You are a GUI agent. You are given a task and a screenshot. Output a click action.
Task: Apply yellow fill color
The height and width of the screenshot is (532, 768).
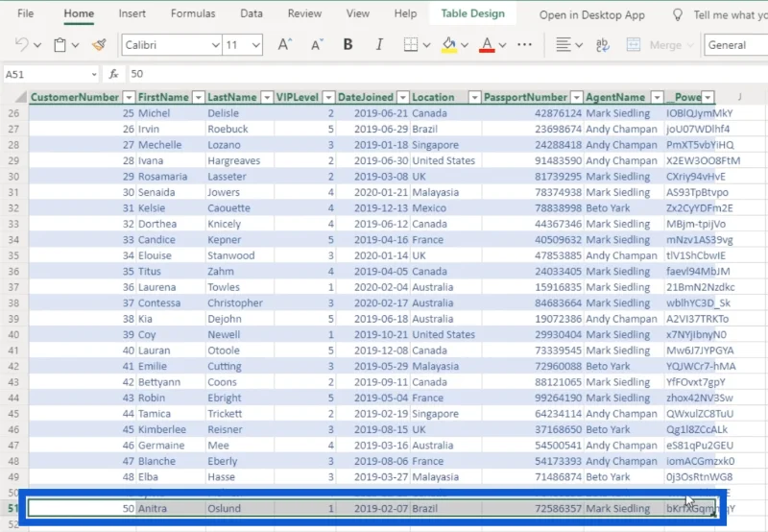pyautogui.click(x=449, y=45)
